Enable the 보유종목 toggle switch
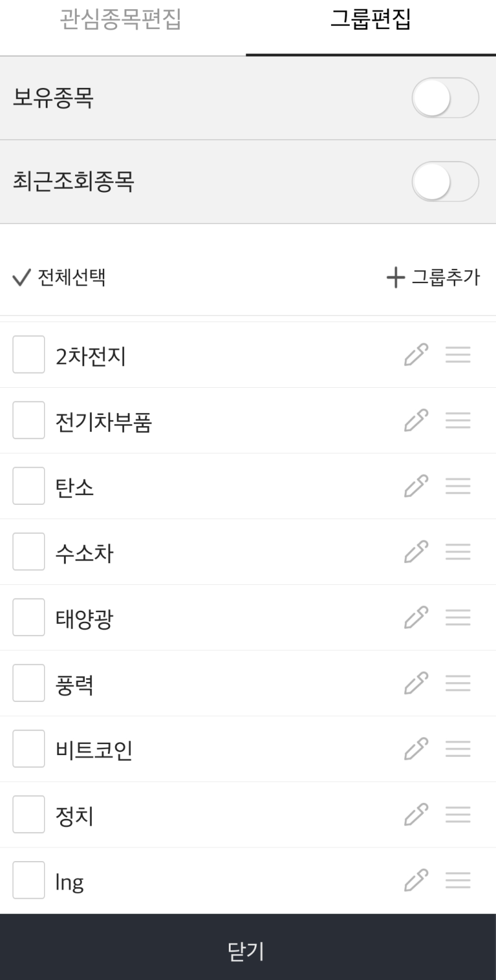The width and height of the screenshot is (496, 980). point(444,98)
